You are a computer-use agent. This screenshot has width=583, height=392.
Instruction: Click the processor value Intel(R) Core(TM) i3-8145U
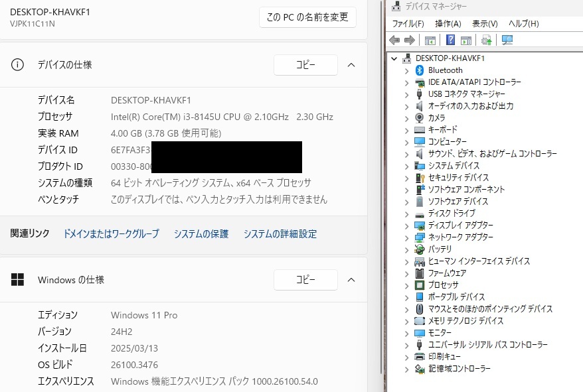click(x=222, y=117)
